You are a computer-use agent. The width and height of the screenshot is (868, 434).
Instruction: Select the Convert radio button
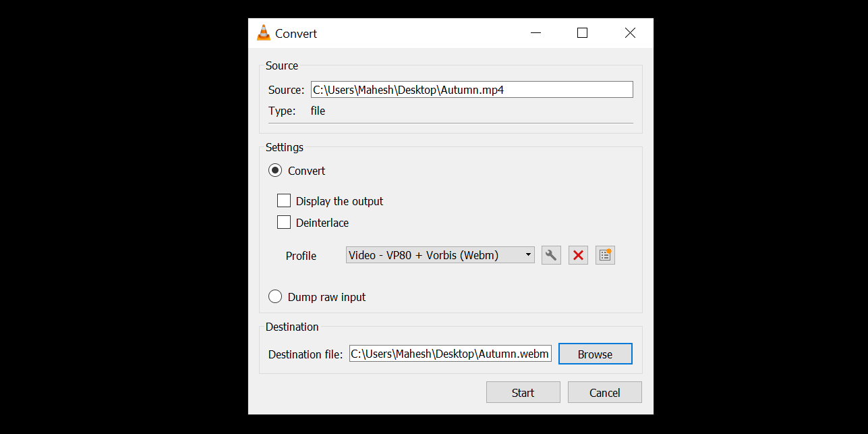click(x=275, y=170)
